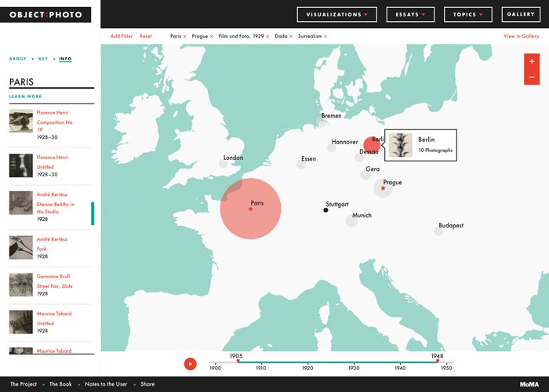Open Florence Henri Composition No. 19 thumbnail

(x=21, y=121)
